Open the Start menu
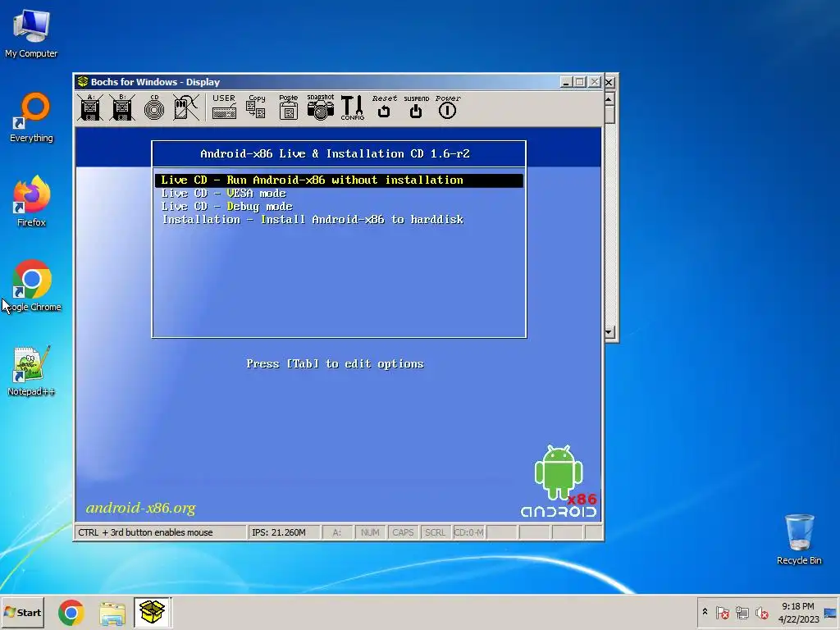The width and height of the screenshot is (840, 630). [22, 612]
